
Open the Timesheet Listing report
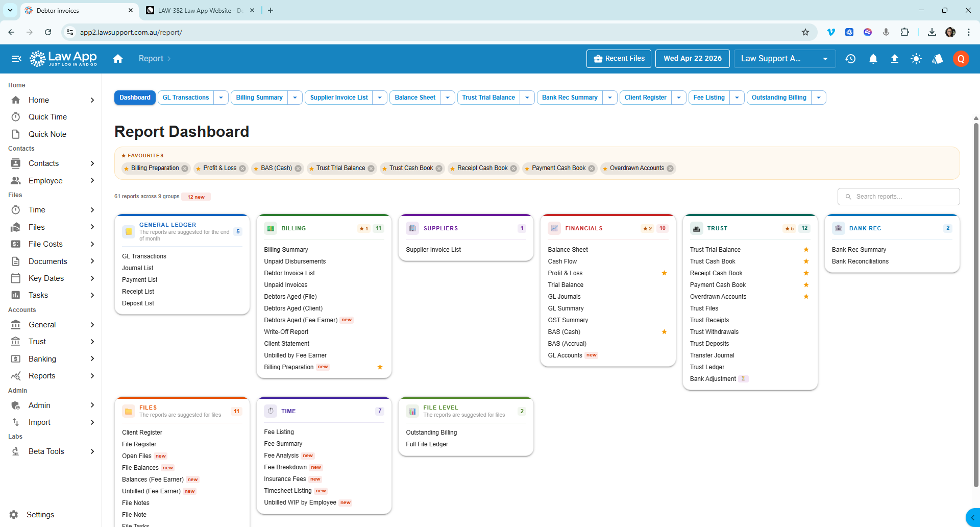pos(287,491)
